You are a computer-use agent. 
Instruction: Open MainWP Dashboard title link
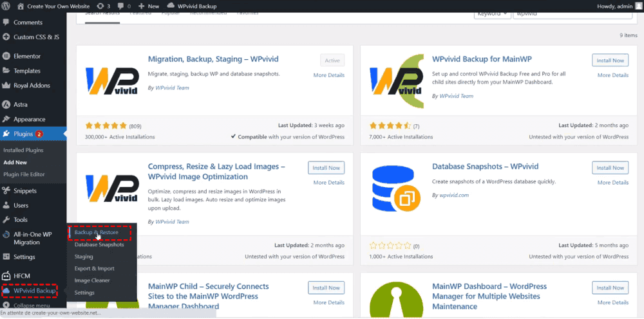(489, 296)
